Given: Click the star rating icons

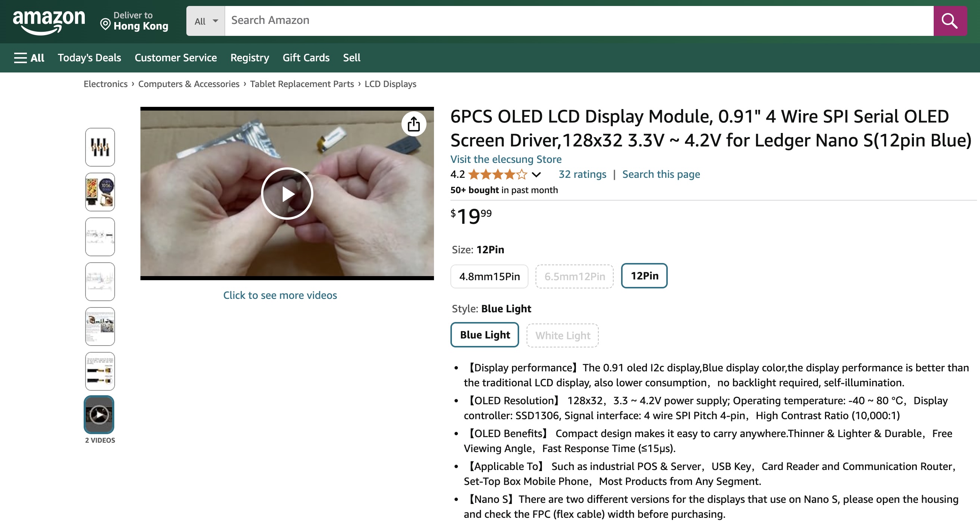Looking at the screenshot, I should coord(497,175).
